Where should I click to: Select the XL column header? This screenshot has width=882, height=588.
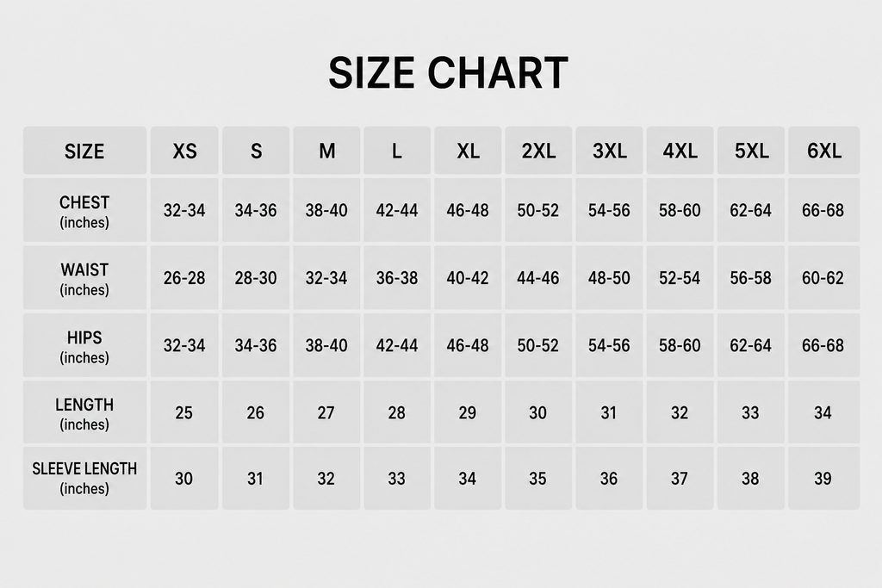(x=468, y=150)
